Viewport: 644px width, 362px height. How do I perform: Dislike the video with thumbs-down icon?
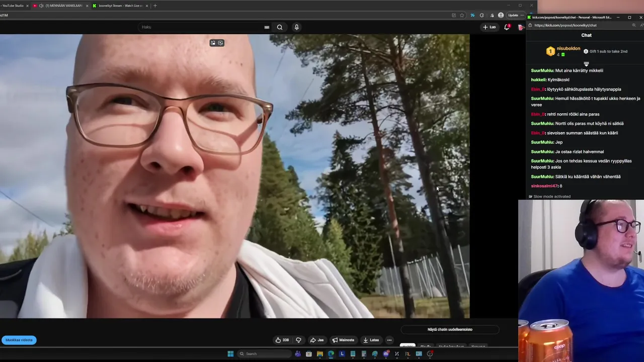point(298,340)
